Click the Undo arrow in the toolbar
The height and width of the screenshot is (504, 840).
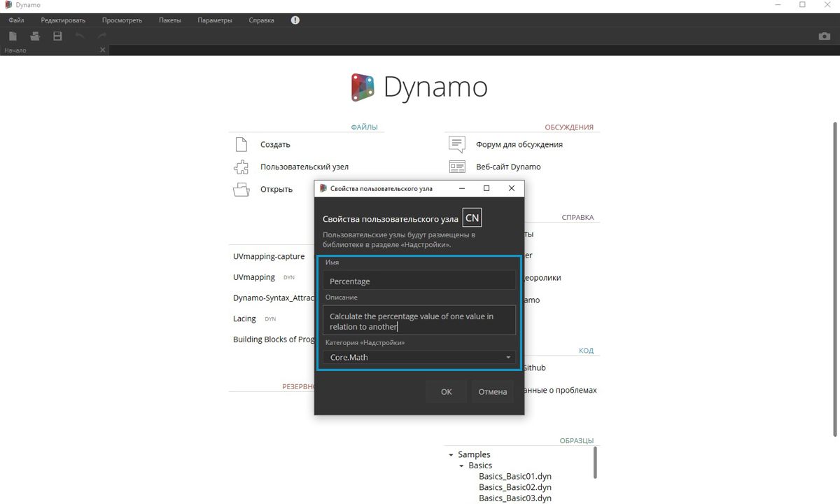click(80, 36)
